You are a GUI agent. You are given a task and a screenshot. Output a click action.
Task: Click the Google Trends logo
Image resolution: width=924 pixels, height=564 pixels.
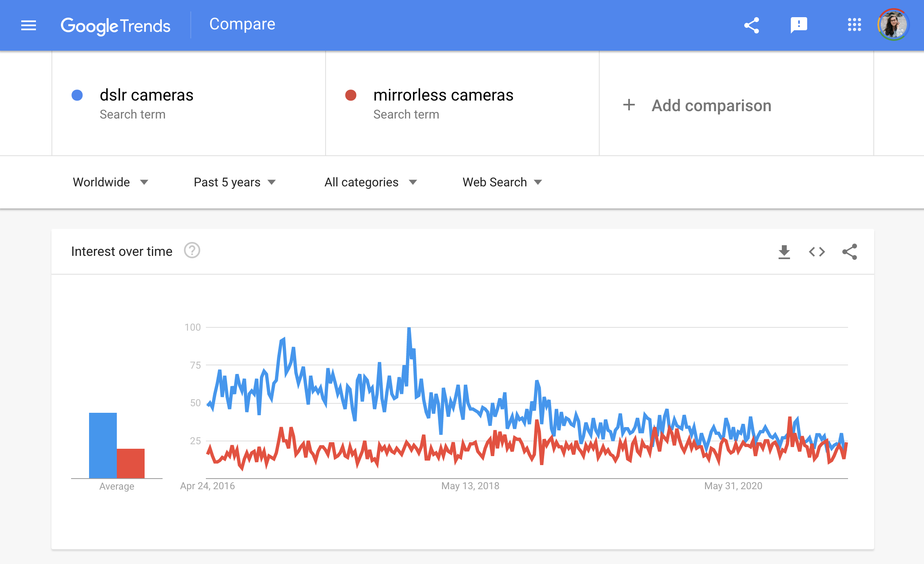[x=115, y=26]
